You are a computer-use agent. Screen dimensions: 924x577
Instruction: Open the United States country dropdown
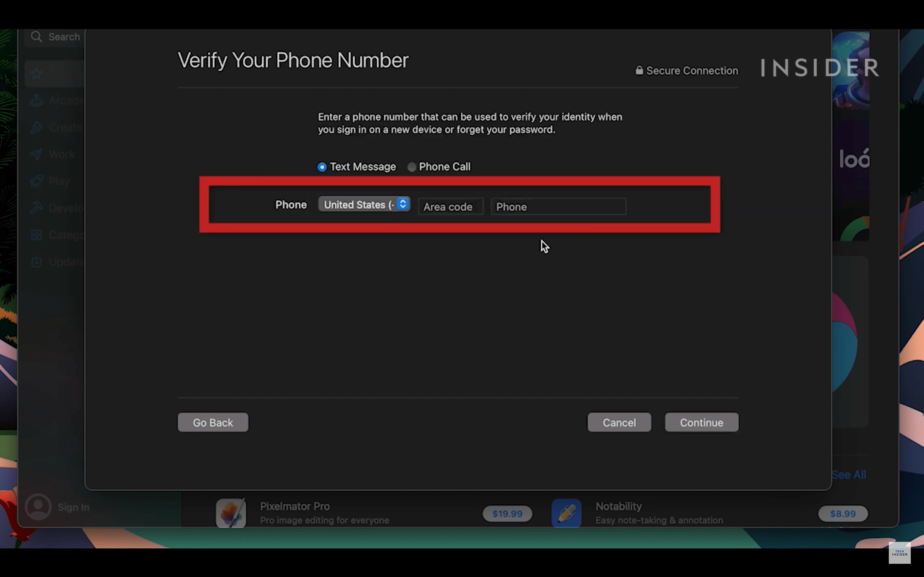[364, 204]
